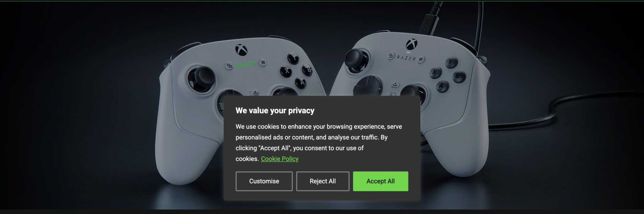The height and width of the screenshot is (214, 644).
Task: Open cookie preferences via Customise
Action: [x=264, y=181]
